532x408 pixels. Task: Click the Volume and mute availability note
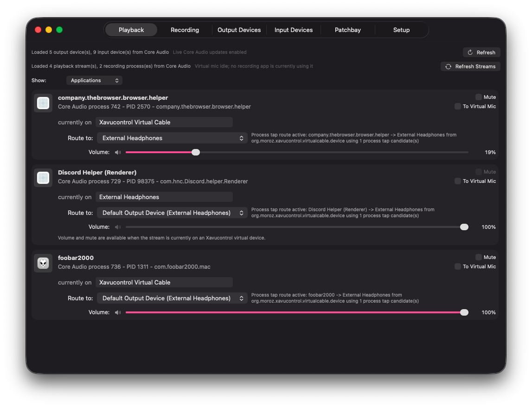161,238
